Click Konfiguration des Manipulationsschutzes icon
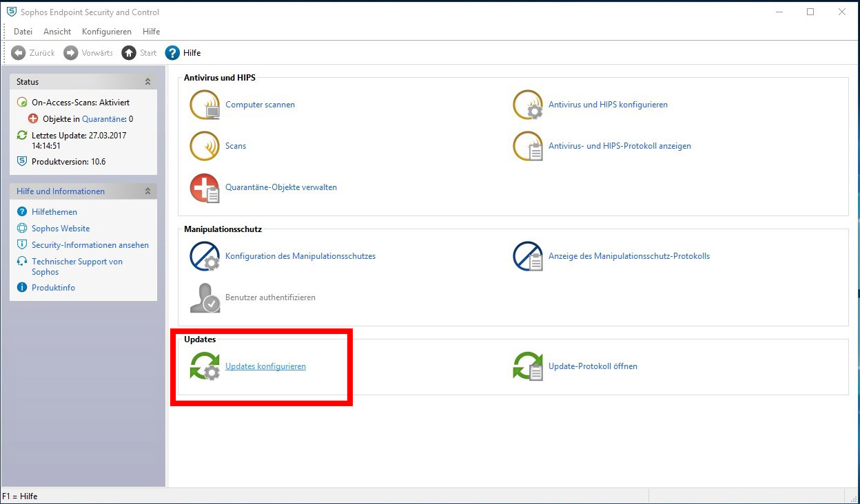Viewport: 860px width, 504px height. [x=205, y=256]
